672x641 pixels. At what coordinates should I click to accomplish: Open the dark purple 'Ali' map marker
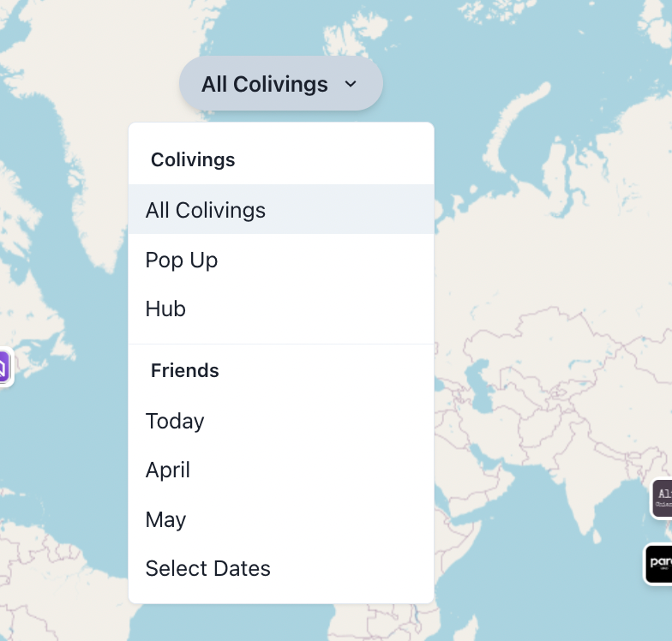pyautogui.click(x=662, y=497)
